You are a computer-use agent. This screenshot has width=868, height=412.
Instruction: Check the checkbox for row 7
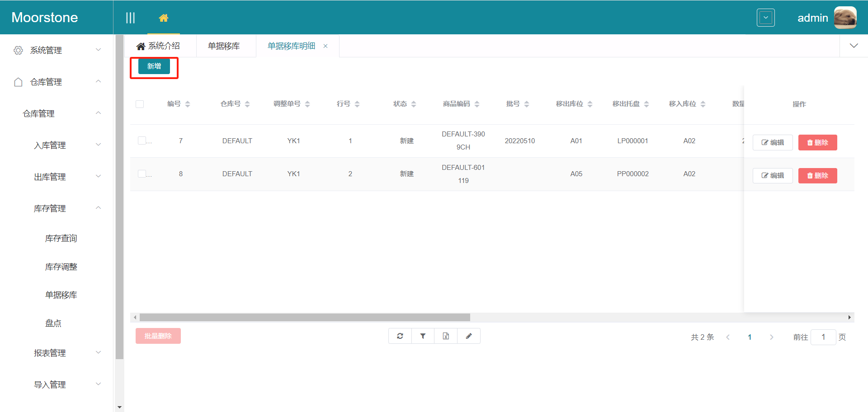[x=142, y=140]
